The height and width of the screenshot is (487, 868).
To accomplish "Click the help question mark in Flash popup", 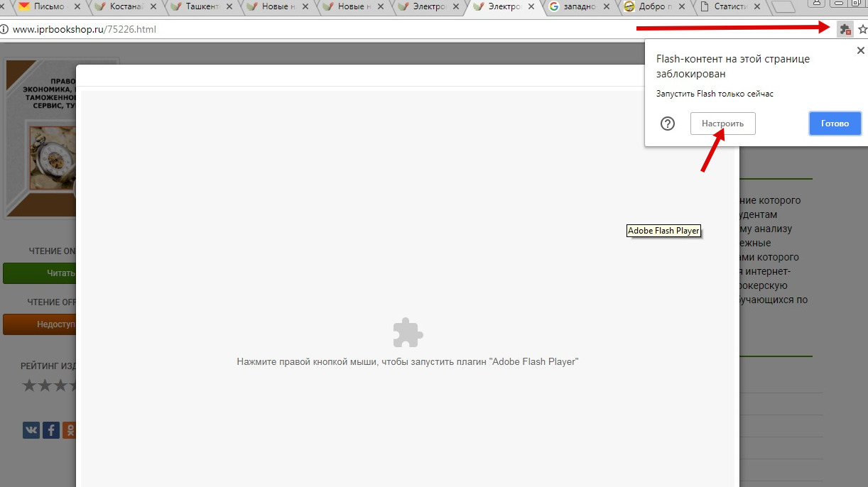I will tap(668, 124).
